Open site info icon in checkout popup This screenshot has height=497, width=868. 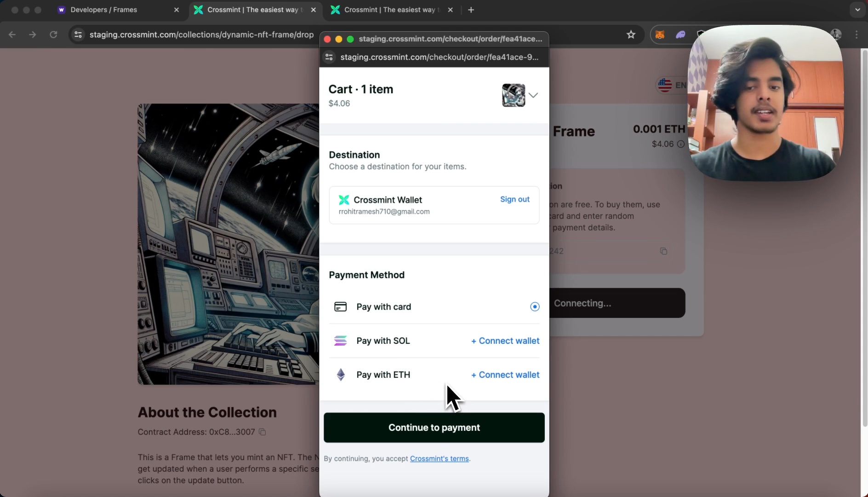(329, 57)
